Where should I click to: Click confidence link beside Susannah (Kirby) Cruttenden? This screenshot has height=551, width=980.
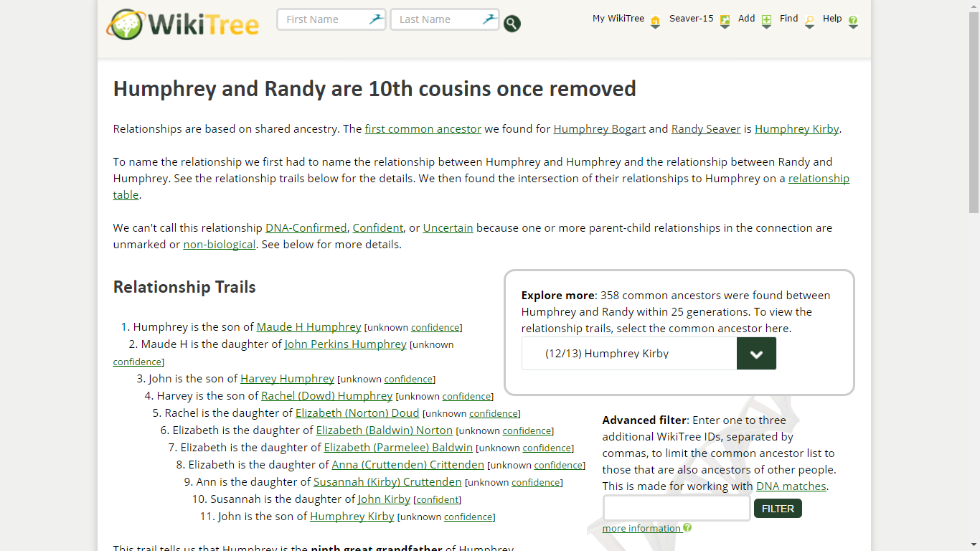click(535, 483)
